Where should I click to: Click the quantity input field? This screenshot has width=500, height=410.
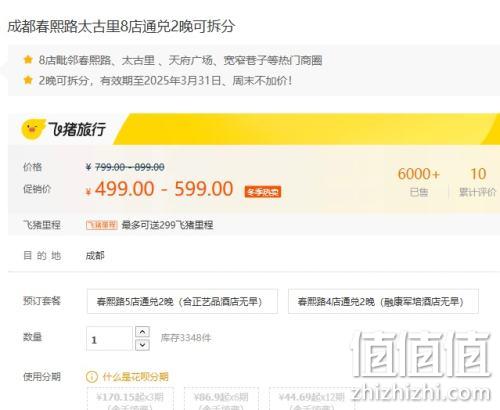tap(109, 339)
